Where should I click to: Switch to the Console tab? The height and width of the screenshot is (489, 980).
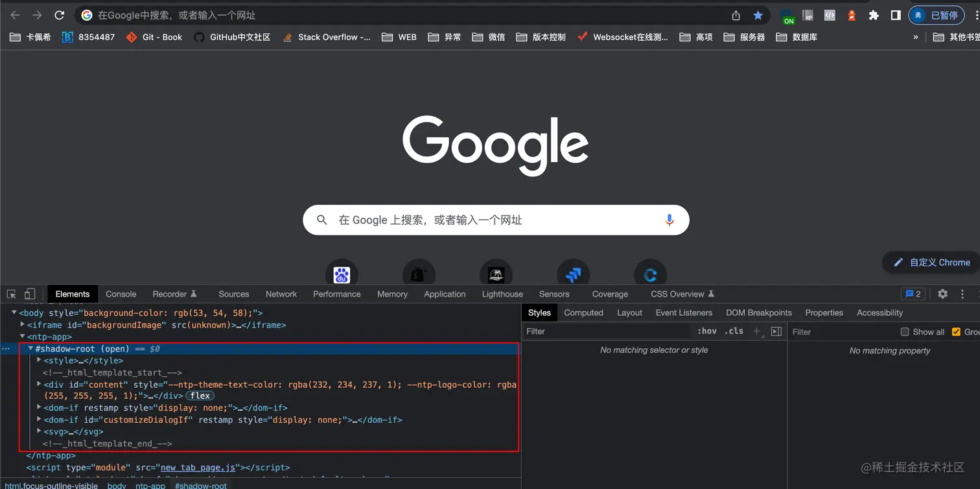point(121,294)
